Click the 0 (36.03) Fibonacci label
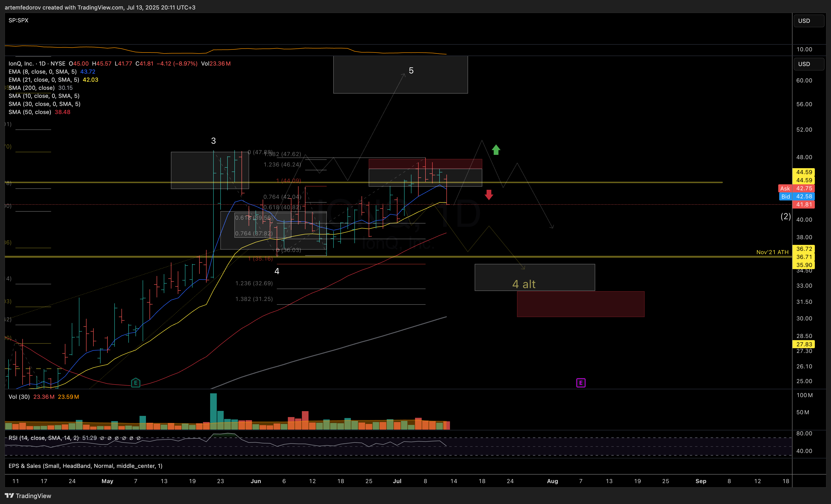Image resolution: width=831 pixels, height=504 pixels. 289,250
